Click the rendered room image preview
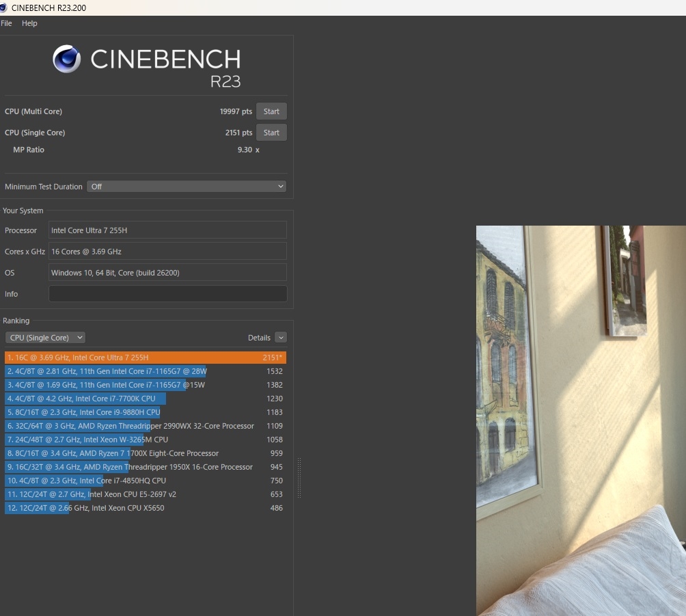 click(x=581, y=420)
